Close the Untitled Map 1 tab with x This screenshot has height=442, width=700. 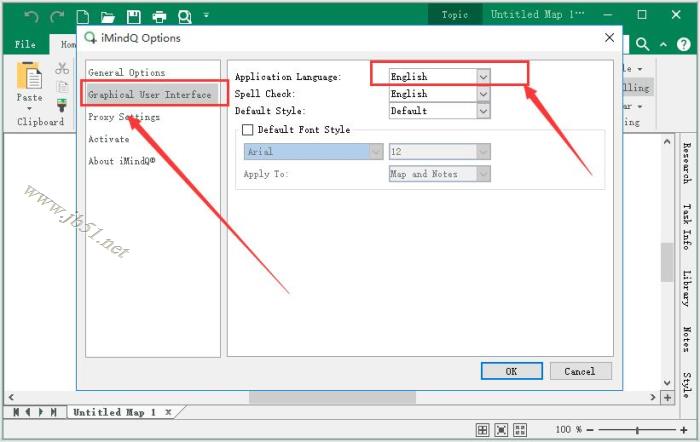pos(168,412)
